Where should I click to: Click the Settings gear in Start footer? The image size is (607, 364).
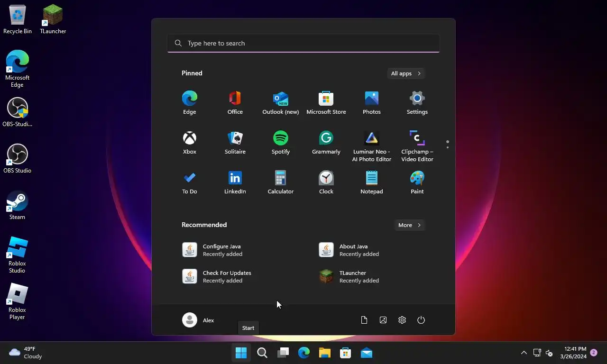[402, 320]
